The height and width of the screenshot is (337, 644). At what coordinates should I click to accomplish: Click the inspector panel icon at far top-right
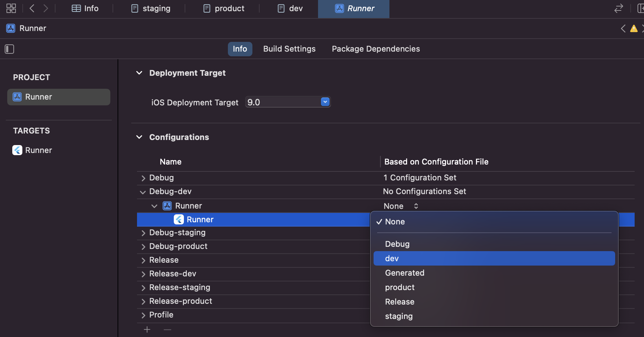641,8
